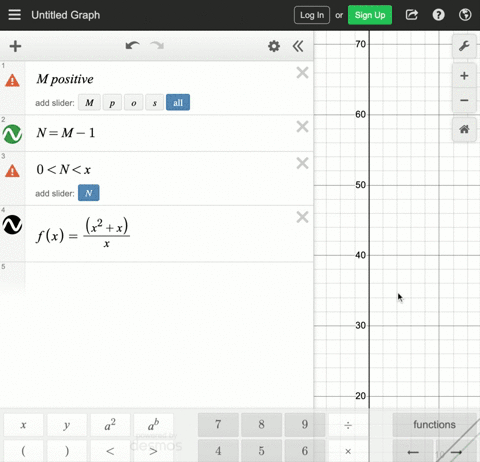Image resolution: width=480 pixels, height=462 pixels.
Task: Tap the greater than key
Action: [x=153, y=451]
